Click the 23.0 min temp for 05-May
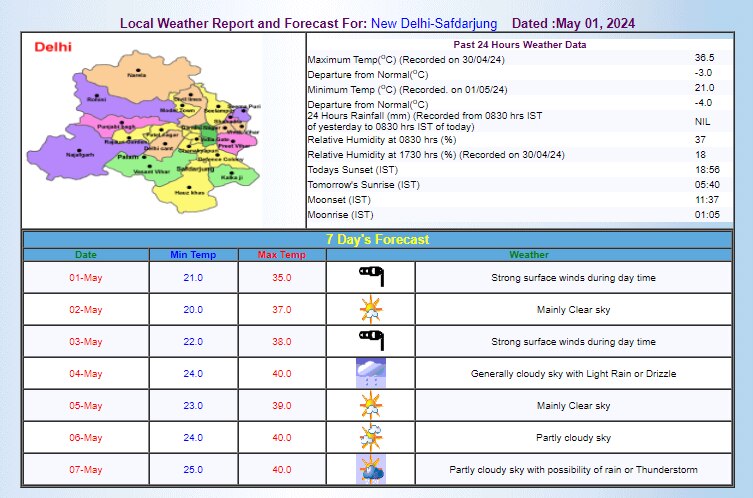 click(x=193, y=406)
